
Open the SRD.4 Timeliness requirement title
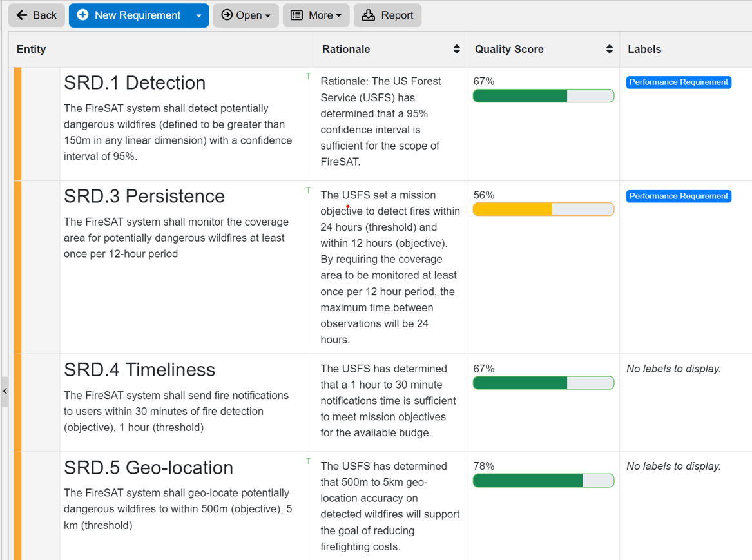click(139, 370)
